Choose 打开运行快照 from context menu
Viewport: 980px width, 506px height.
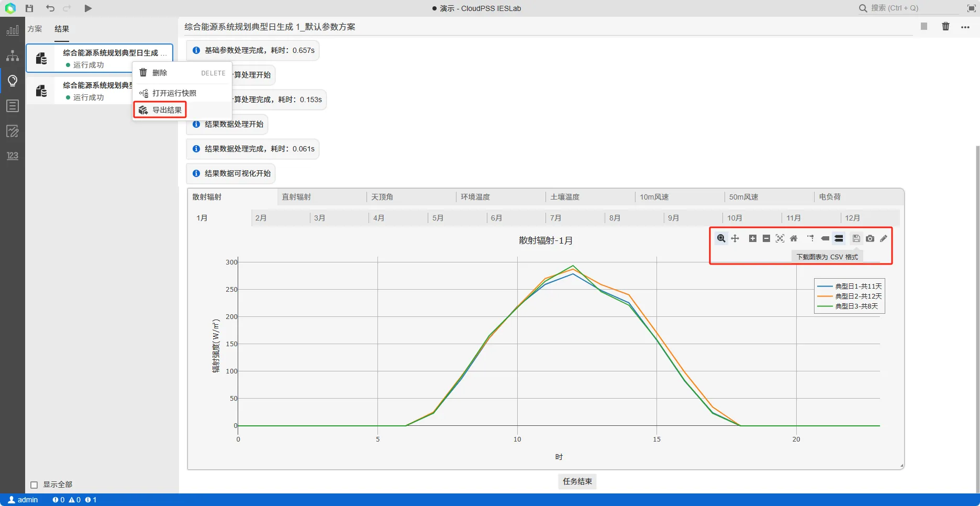182,93
